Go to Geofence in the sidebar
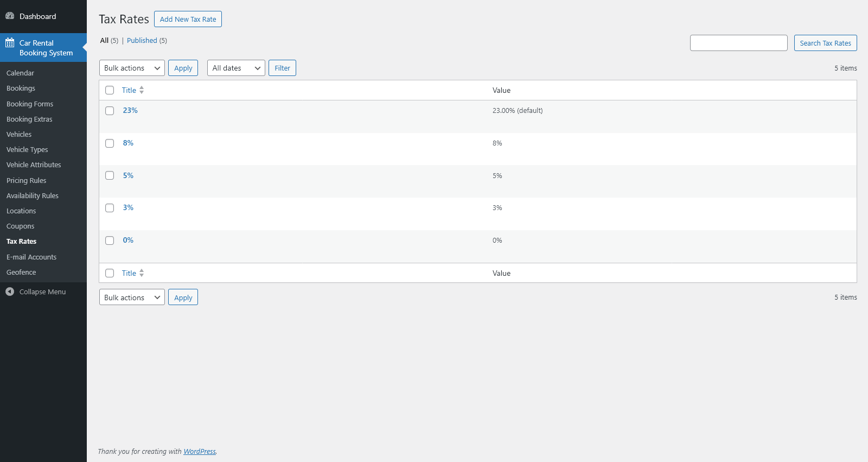The image size is (868, 462). coord(21,272)
